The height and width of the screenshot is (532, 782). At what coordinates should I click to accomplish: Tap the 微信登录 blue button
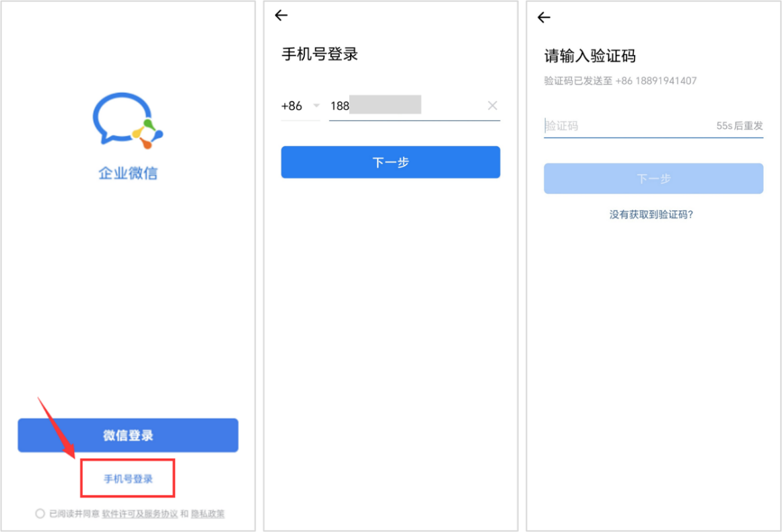pos(128,435)
